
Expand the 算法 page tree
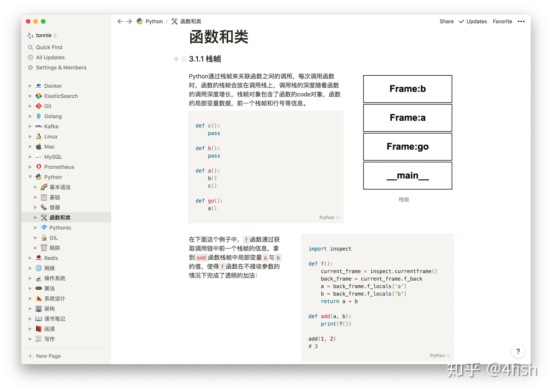[30, 289]
